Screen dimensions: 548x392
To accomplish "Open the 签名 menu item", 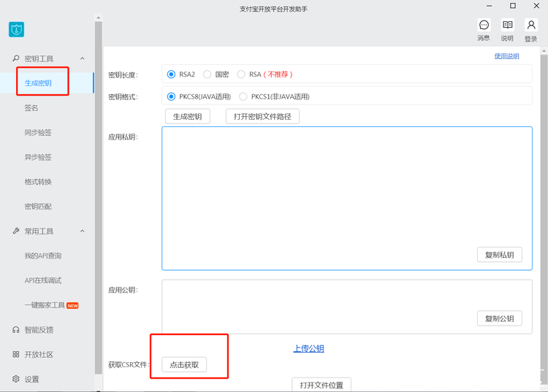I will point(31,108).
